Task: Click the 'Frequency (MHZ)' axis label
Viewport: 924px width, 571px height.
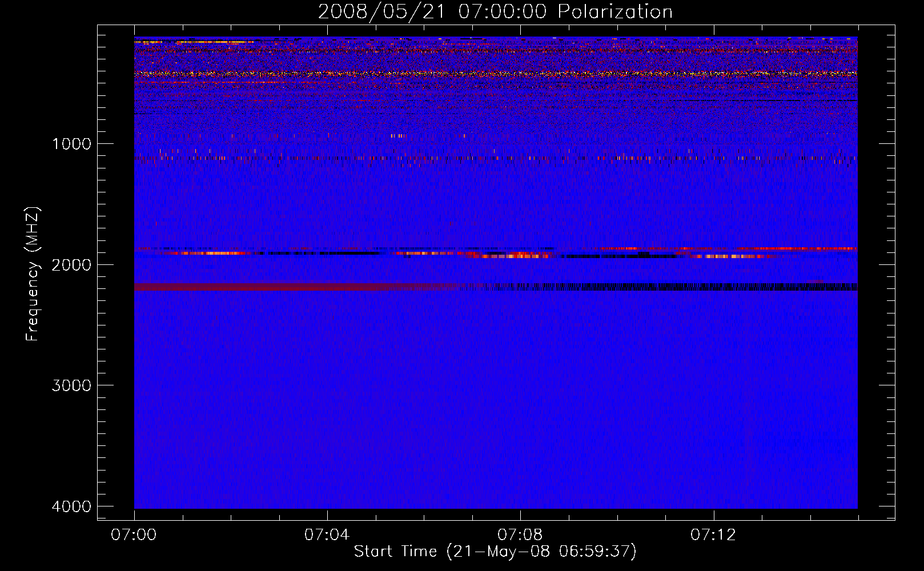Action: (33, 274)
